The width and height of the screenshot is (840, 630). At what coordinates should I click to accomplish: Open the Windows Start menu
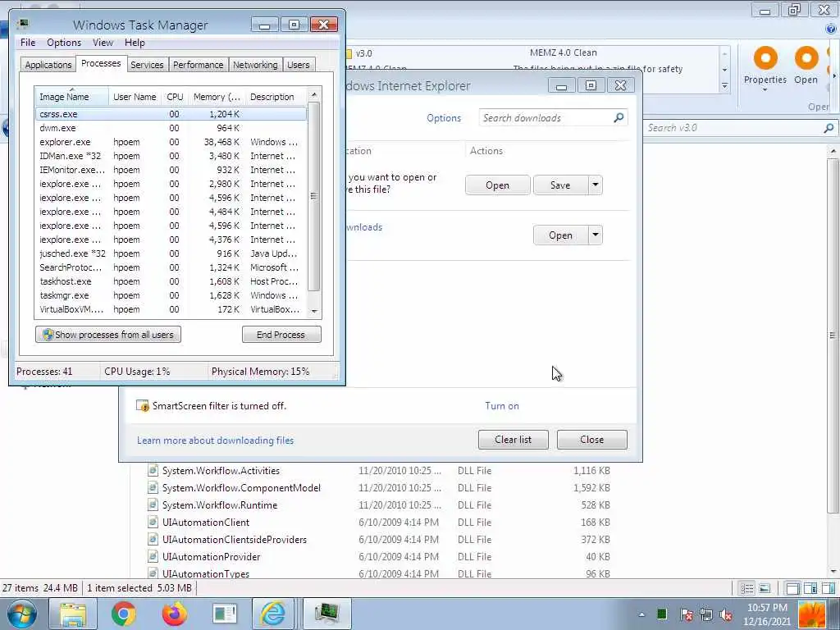[x=21, y=614]
